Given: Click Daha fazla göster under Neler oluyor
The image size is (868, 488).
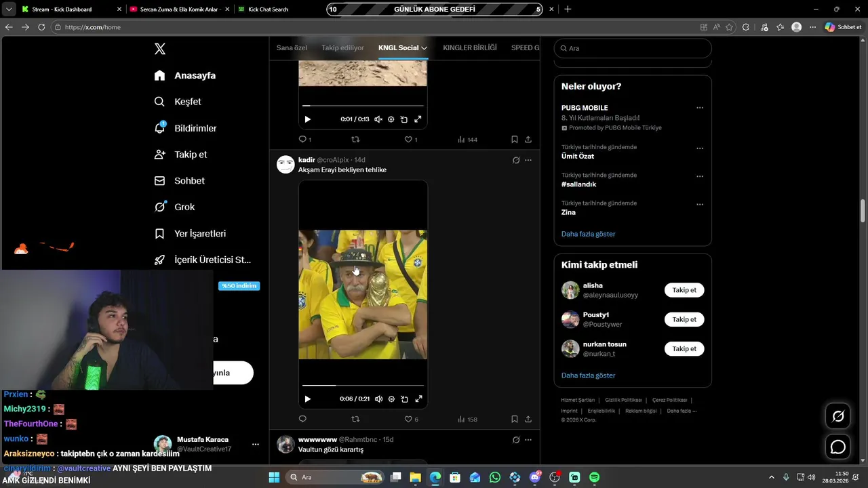Looking at the screenshot, I should pyautogui.click(x=588, y=234).
